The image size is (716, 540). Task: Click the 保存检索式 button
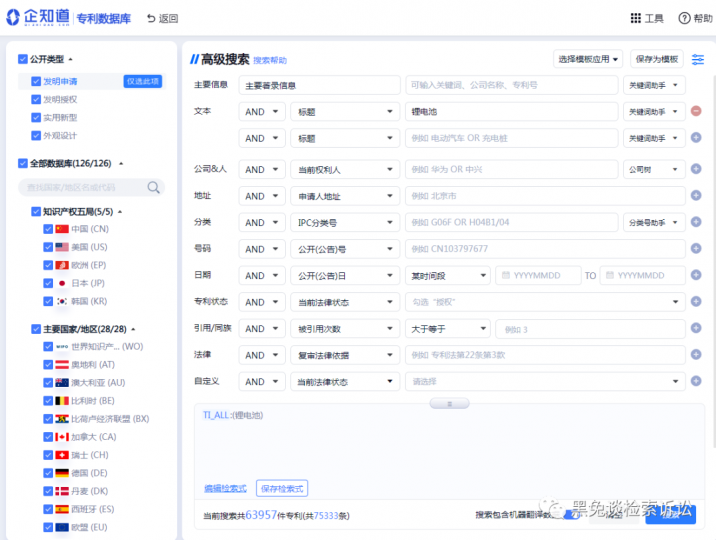tap(282, 488)
